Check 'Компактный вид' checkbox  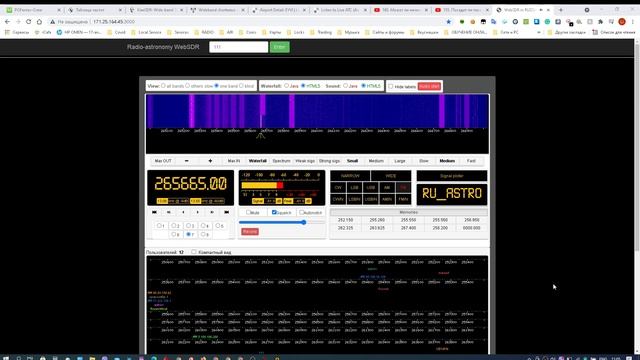[x=193, y=252]
